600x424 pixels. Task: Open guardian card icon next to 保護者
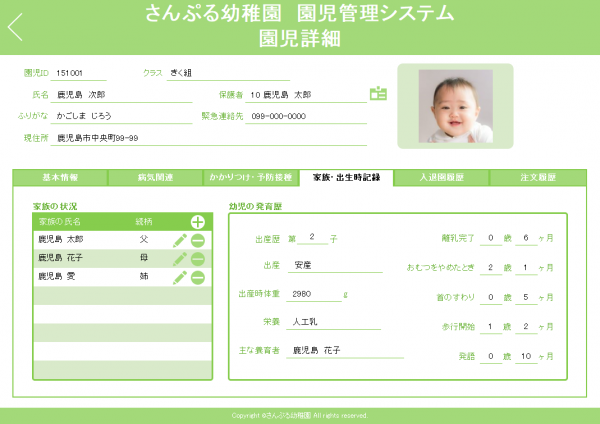point(378,93)
